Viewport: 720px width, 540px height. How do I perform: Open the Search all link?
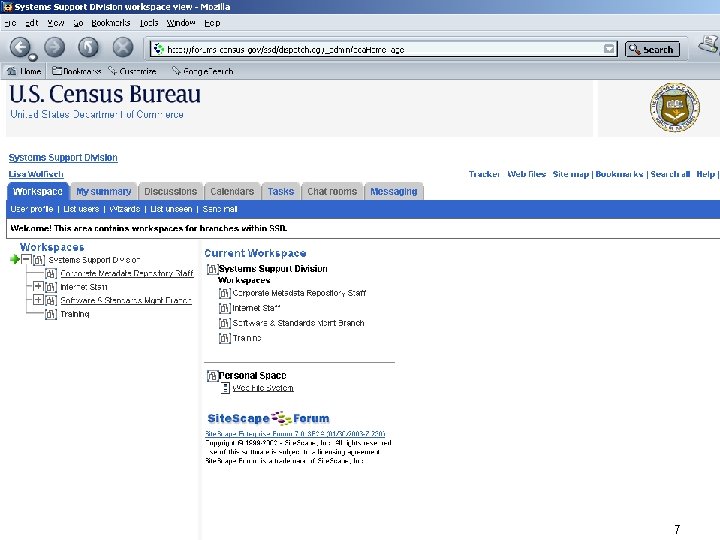pos(670,174)
